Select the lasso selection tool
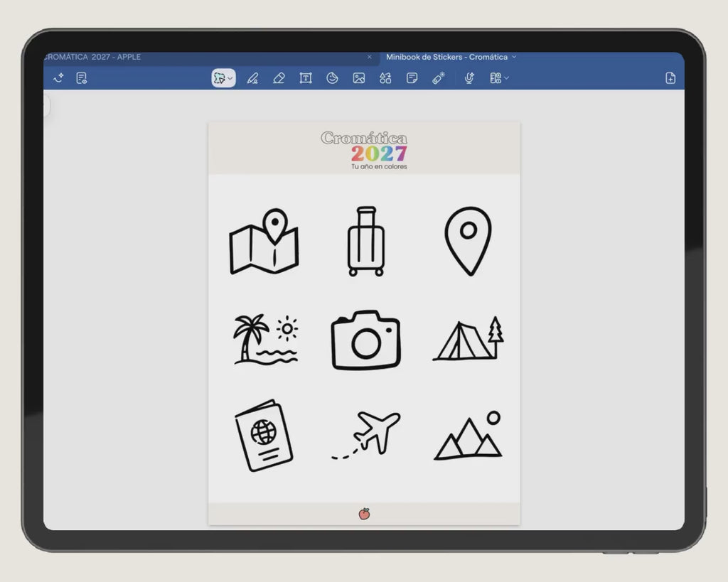 [223, 78]
